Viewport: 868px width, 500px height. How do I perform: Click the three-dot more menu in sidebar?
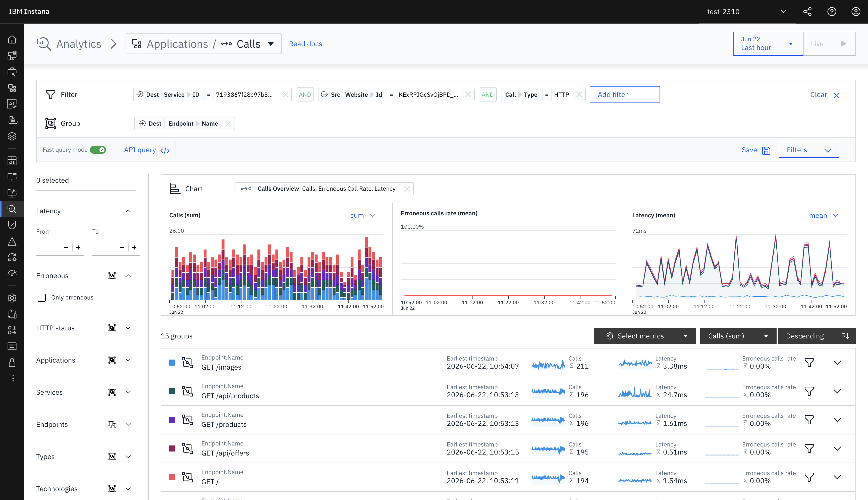tap(13, 378)
